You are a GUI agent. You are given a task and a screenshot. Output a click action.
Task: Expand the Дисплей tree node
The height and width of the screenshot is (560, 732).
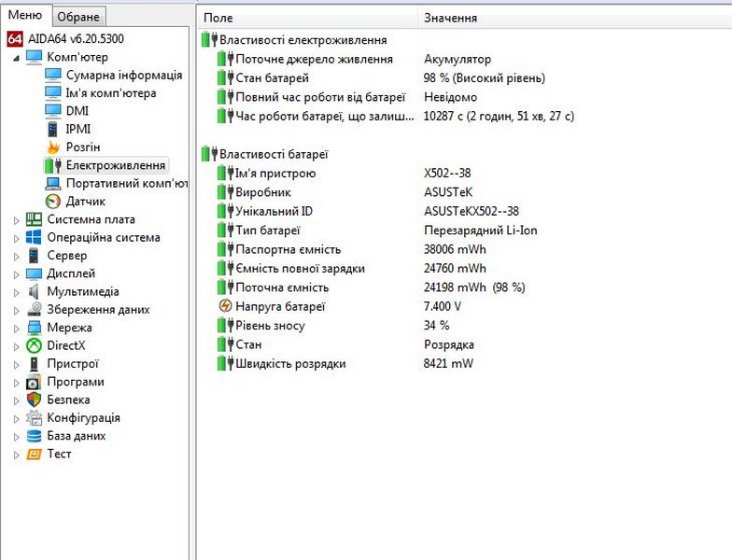tap(16, 274)
